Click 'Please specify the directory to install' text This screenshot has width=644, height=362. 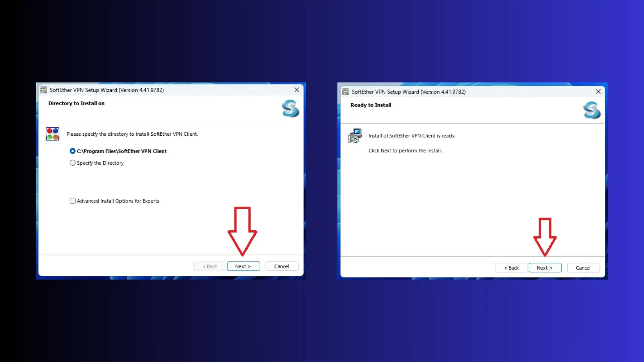point(132,134)
